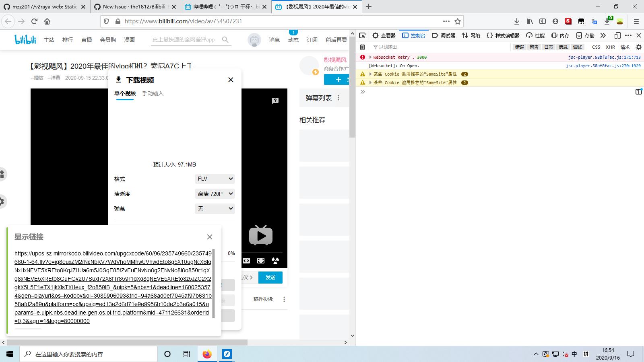Viewport: 644px width, 362px height.
Task: Open the split console editor icon
Action: click(x=639, y=92)
